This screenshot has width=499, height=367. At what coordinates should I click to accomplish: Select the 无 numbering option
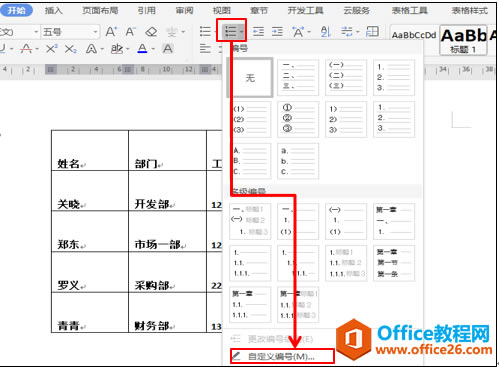coord(250,78)
